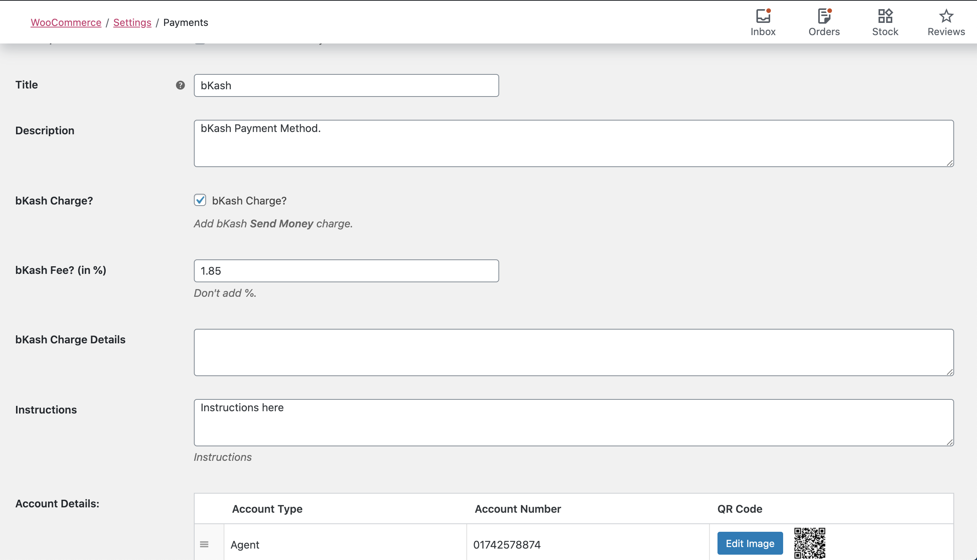Edit the Instructions here textarea
Viewport: 977px width, 560px height.
click(x=573, y=422)
